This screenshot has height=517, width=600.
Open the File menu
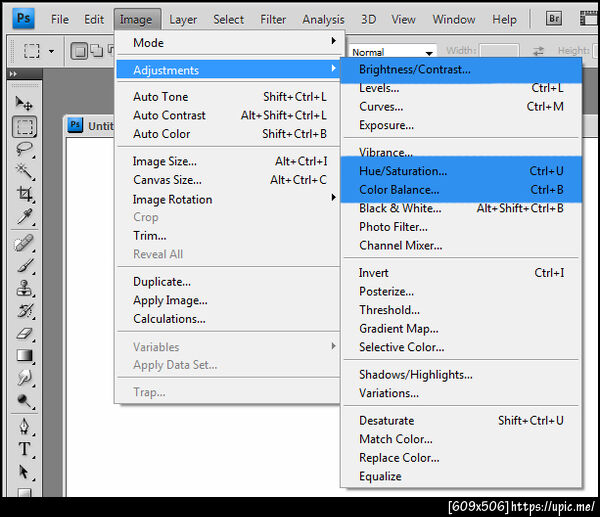click(60, 19)
